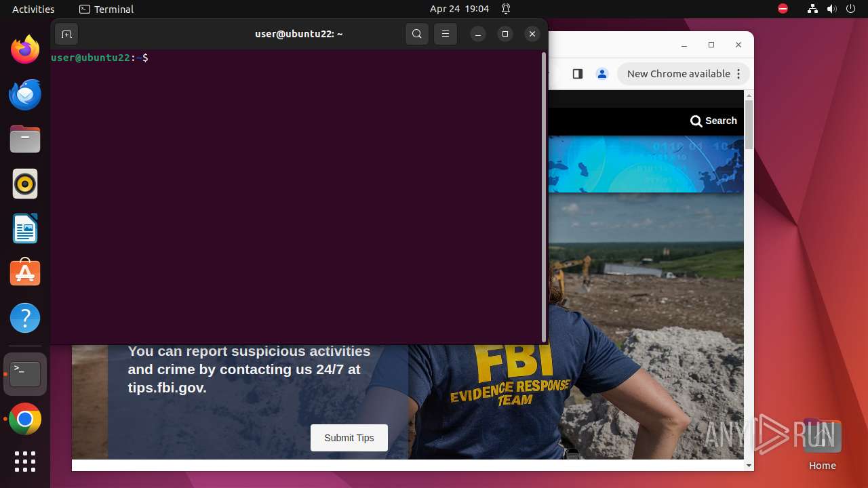Click Chrome page vertical scrollbar thumb
Viewport: 868px width, 488px height.
[749, 125]
